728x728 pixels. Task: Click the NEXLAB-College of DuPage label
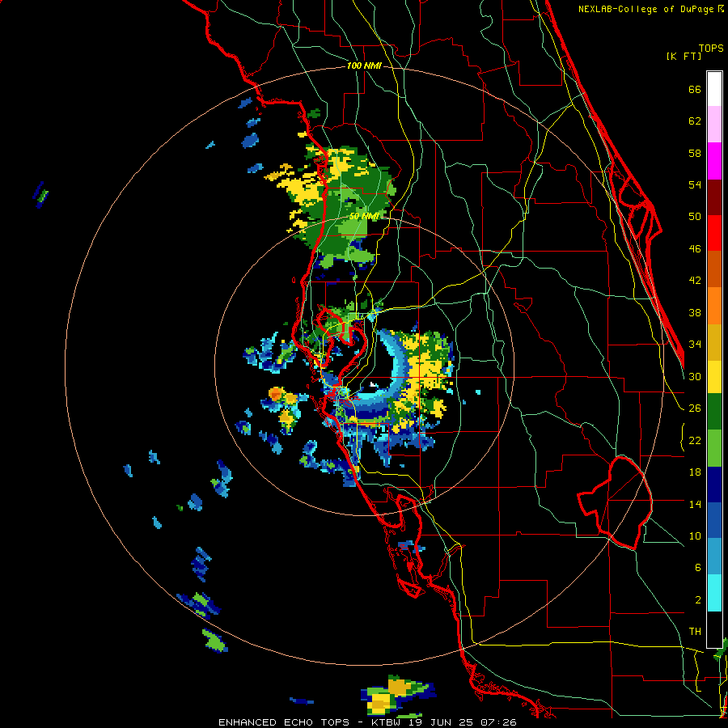(x=650, y=9)
